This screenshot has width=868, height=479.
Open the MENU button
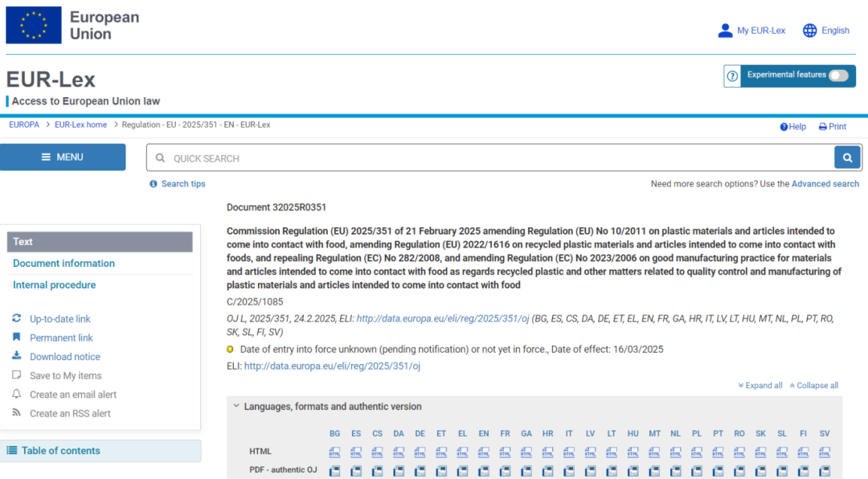[x=63, y=158]
